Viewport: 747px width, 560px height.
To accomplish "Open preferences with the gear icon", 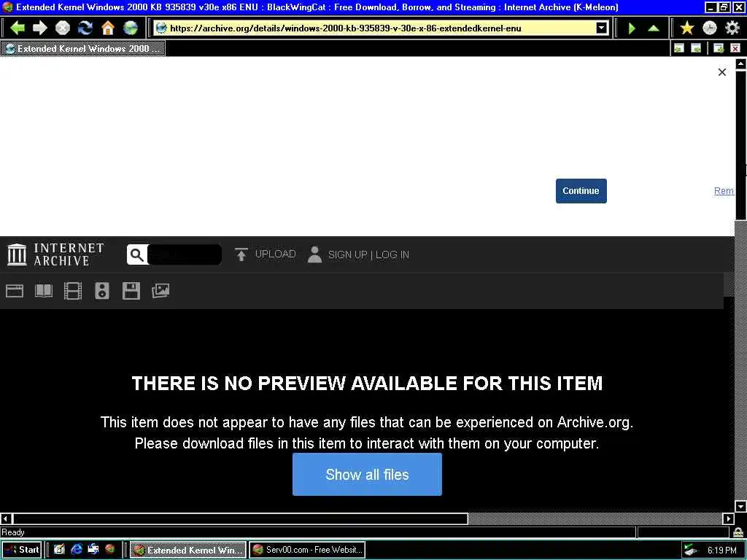I will click(732, 28).
